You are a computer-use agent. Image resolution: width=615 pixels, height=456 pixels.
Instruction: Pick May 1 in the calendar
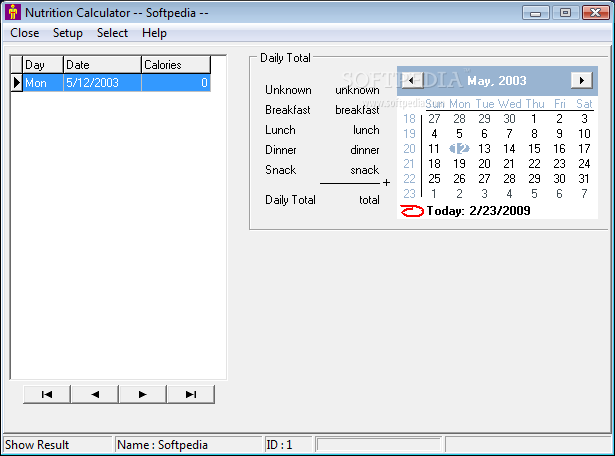tap(534, 119)
